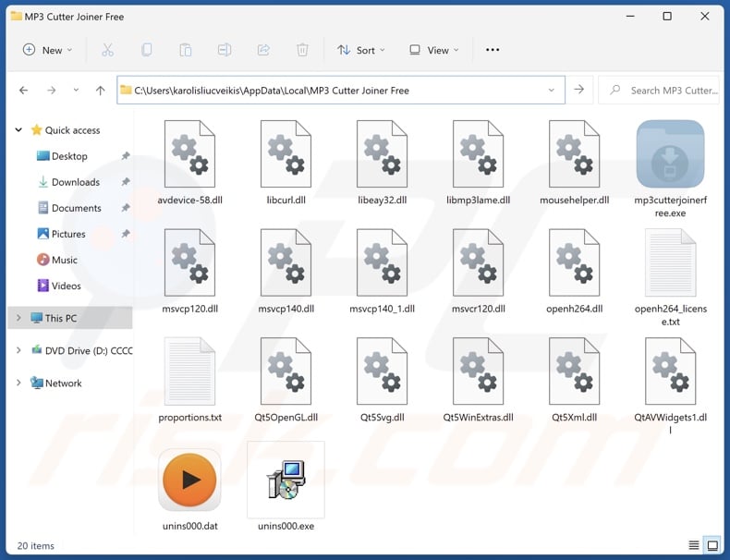
Task: Open Pictures in Quick access
Action: [x=69, y=234]
